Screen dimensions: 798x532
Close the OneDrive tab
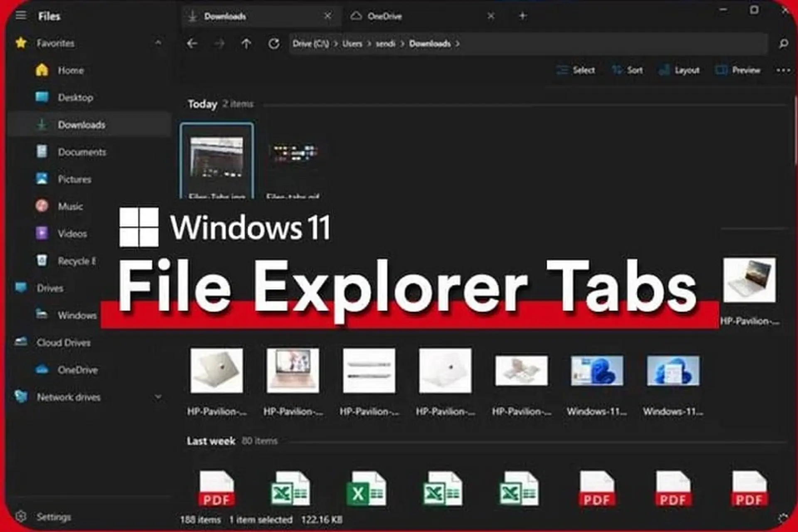tap(491, 16)
